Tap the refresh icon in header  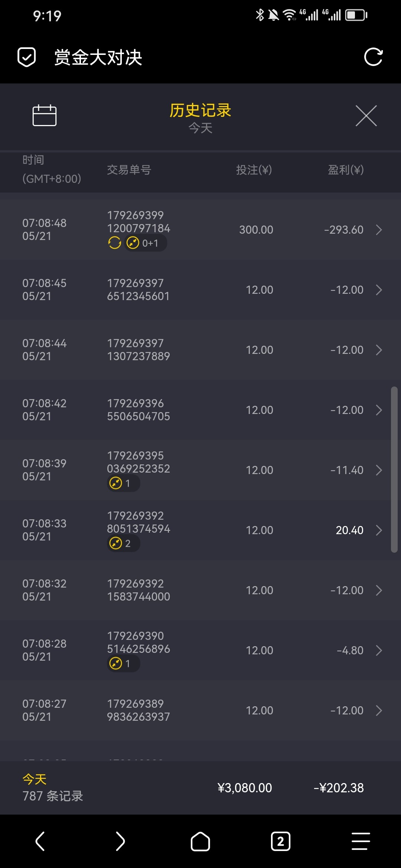tap(373, 57)
